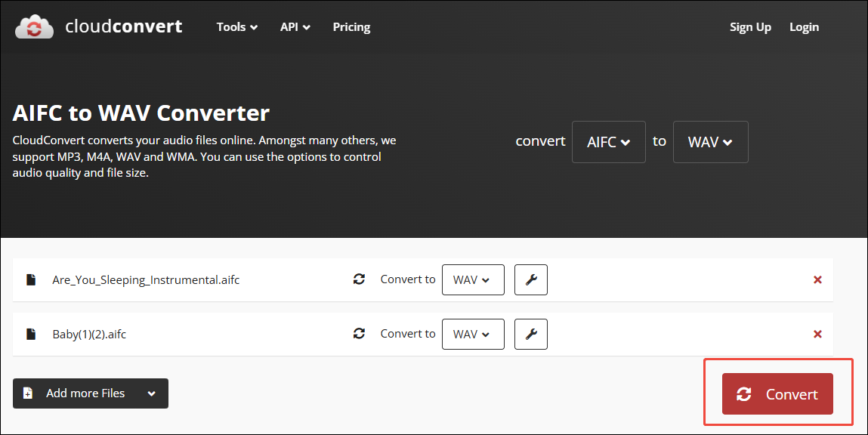Viewport: 868px width, 435px height.
Task: Click 'Convert to' label in Baby(1)(2) row
Action: (x=407, y=333)
